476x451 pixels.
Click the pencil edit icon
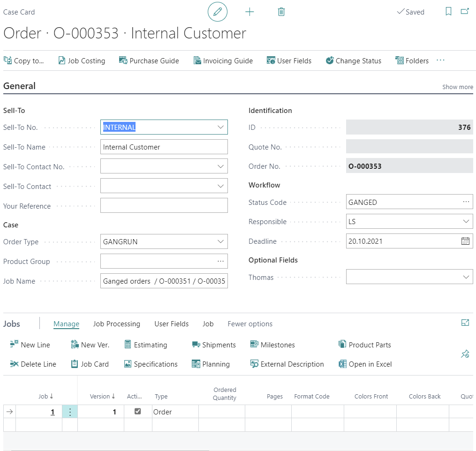[x=218, y=12]
